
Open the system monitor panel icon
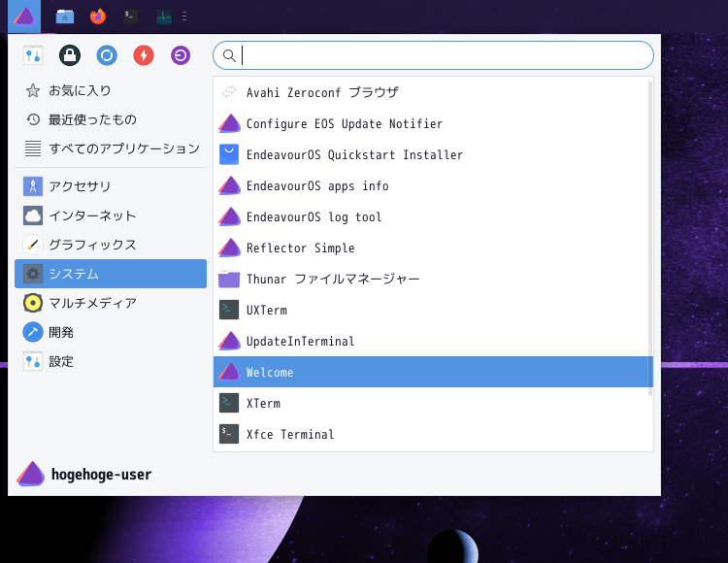(x=164, y=17)
